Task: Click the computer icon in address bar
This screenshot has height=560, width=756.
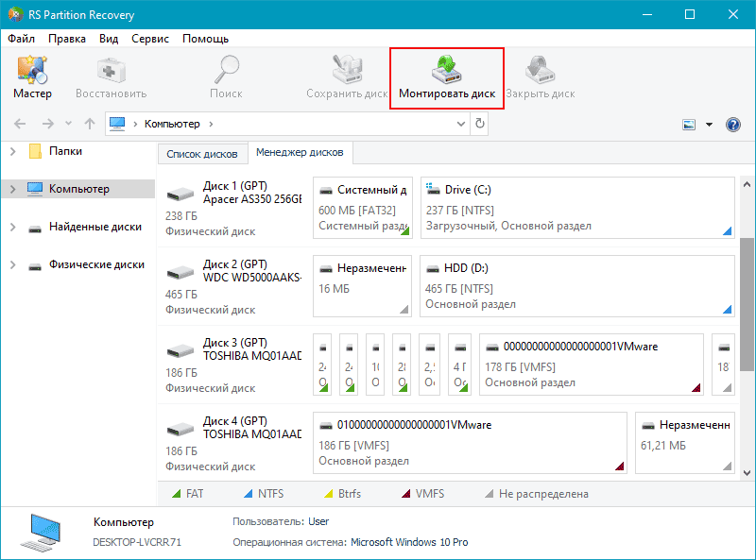Action: tap(117, 124)
